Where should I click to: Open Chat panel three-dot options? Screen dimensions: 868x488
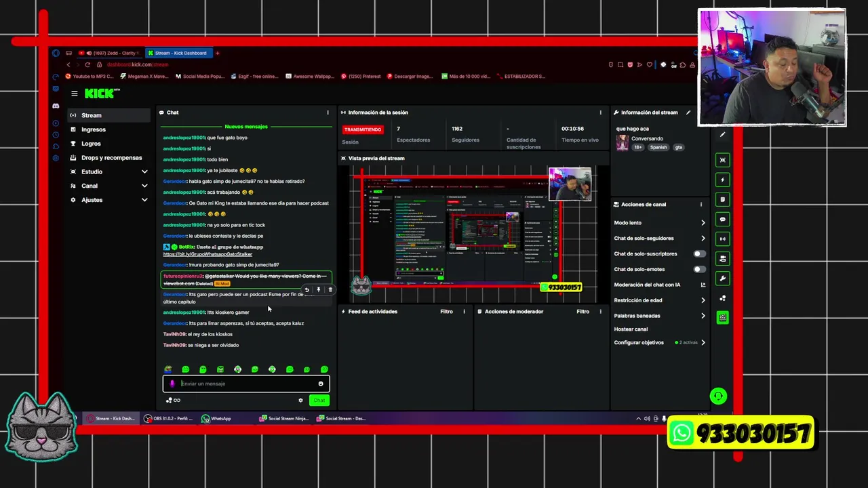pyautogui.click(x=328, y=113)
